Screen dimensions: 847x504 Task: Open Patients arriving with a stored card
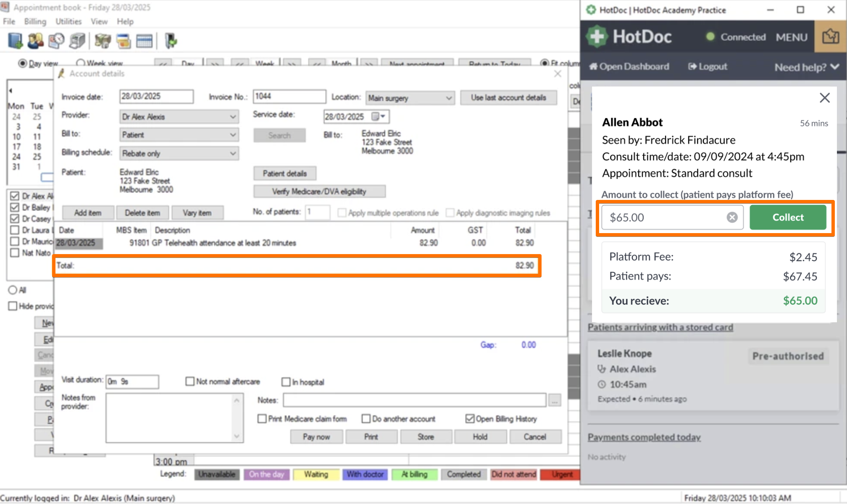pos(660,327)
